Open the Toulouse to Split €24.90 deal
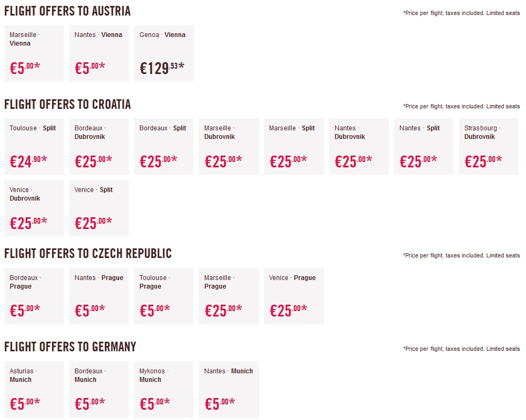This screenshot has height=420, width=526. [34, 146]
